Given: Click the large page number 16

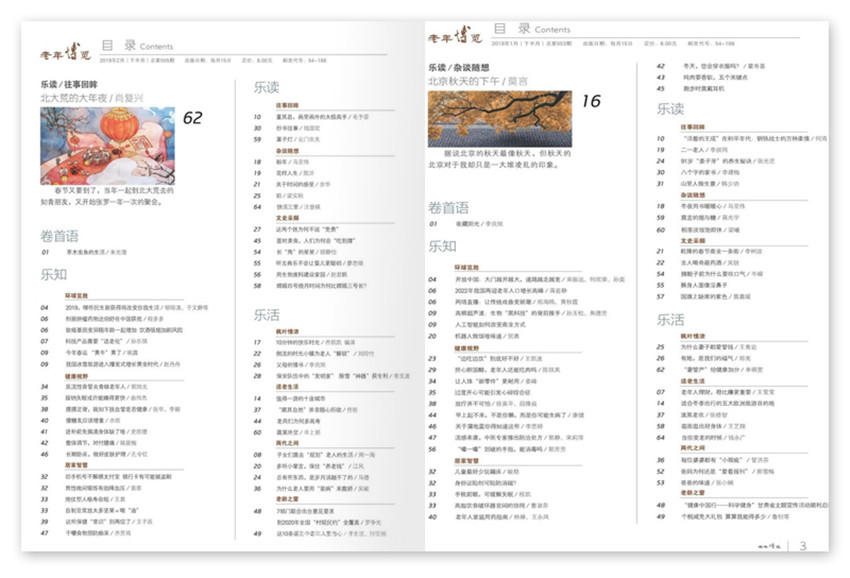Looking at the screenshot, I should pyautogui.click(x=591, y=101).
